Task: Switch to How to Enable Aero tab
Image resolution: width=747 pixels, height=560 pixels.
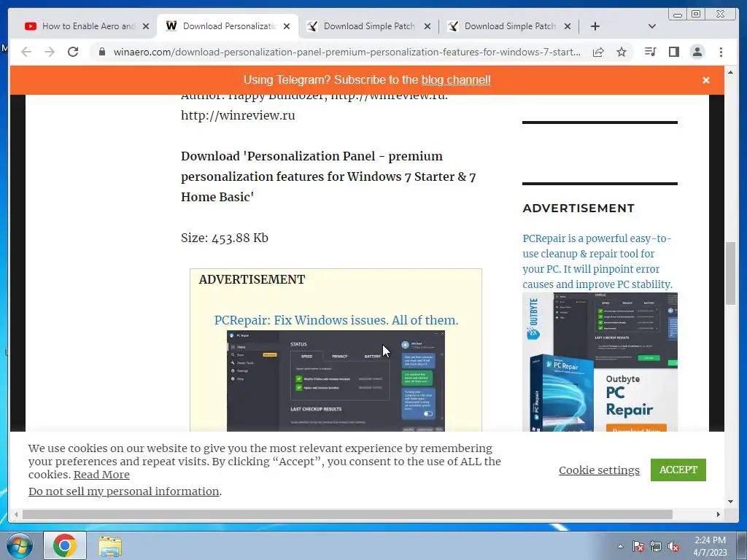Action: (88, 26)
